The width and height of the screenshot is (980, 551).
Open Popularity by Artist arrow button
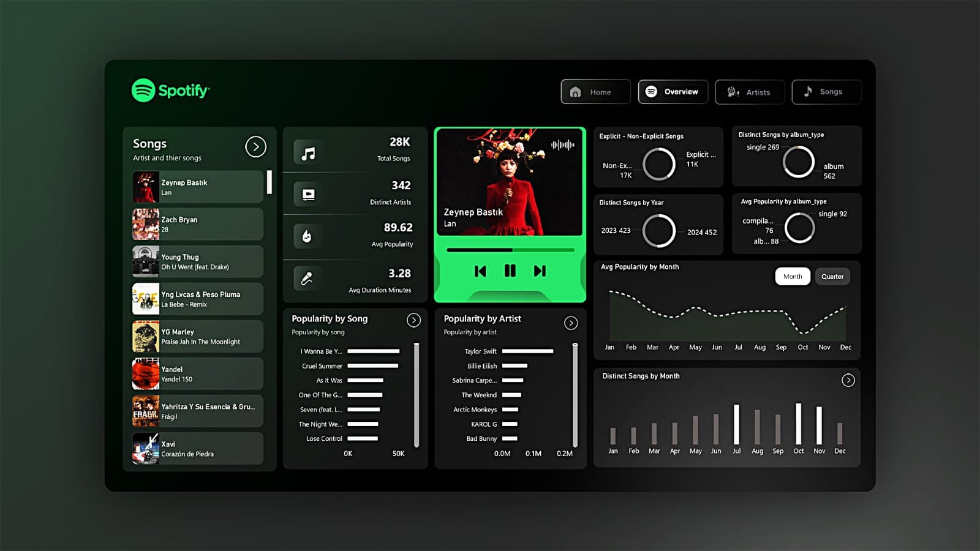click(571, 323)
